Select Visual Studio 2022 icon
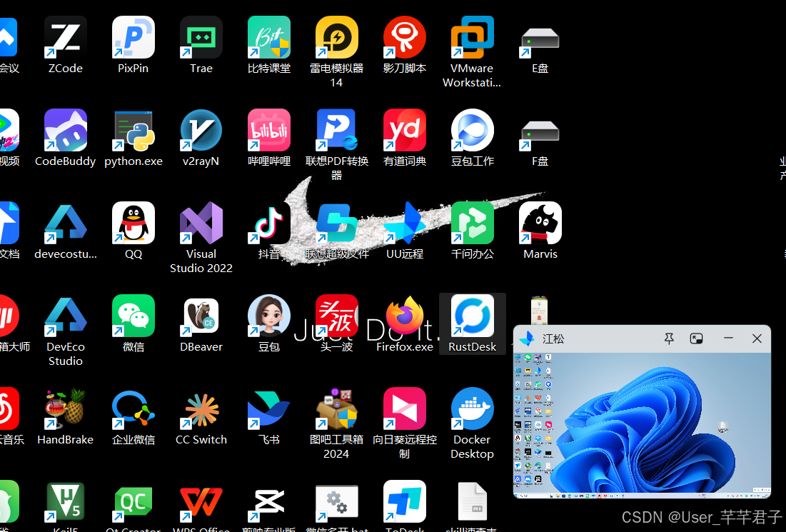Image resolution: width=786 pixels, height=532 pixels. 201,223
